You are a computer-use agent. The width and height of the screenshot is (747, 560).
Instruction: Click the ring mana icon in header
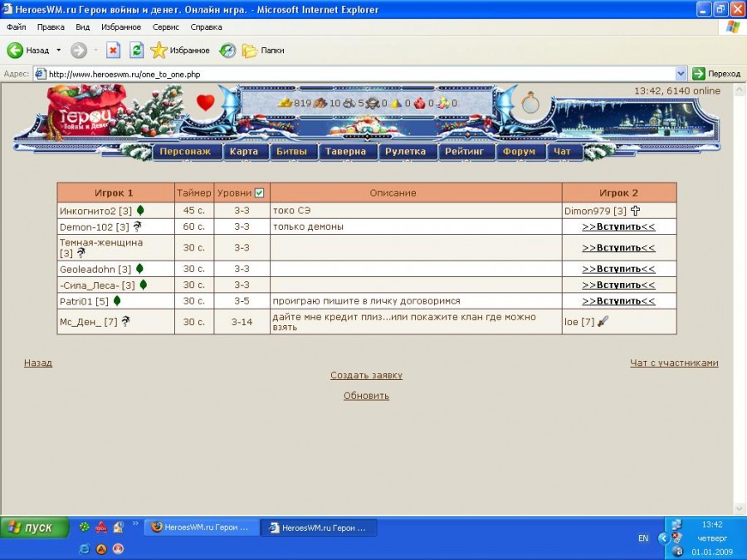[530, 104]
